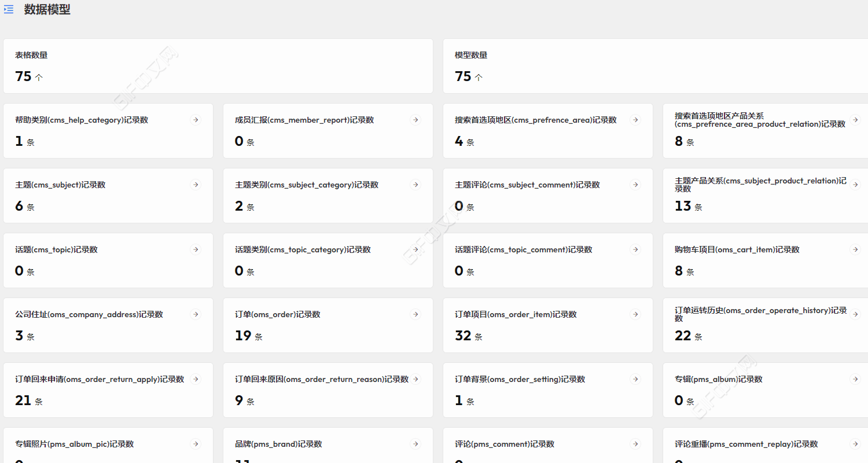
Task: Open arrow on 主题评论(cms_subject_comment) card
Action: (x=635, y=185)
